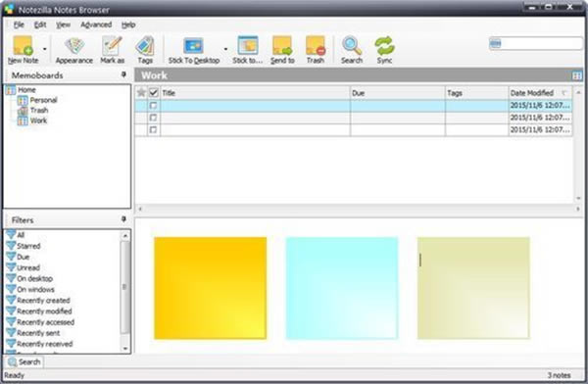Viewport: 588px width, 384px height.
Task: Click Stick To Desktop icon
Action: [193, 46]
